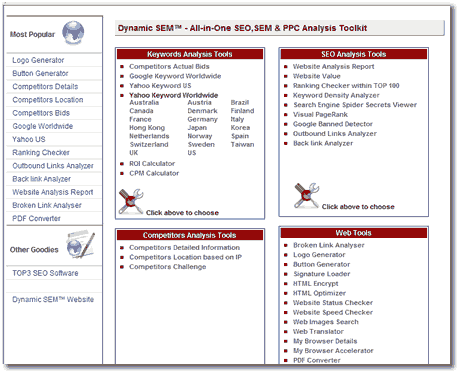This screenshot has height=371, width=459.
Task: Open Website Analysis Report in SEO Analysis Tools
Action: (x=333, y=67)
